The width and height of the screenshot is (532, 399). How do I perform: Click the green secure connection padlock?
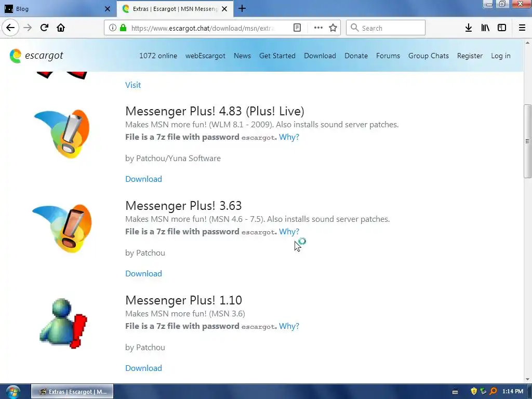tap(123, 28)
